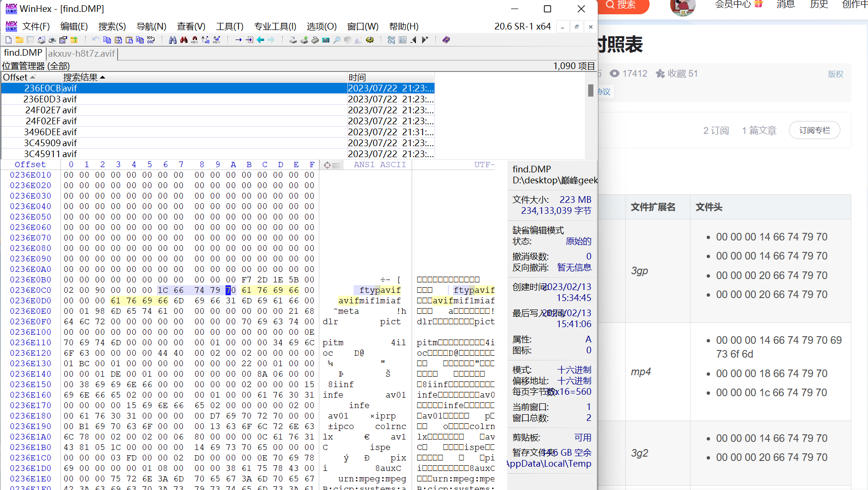Open 专业工具(I) menu
Viewport: 868px width, 490px height.
point(275,26)
